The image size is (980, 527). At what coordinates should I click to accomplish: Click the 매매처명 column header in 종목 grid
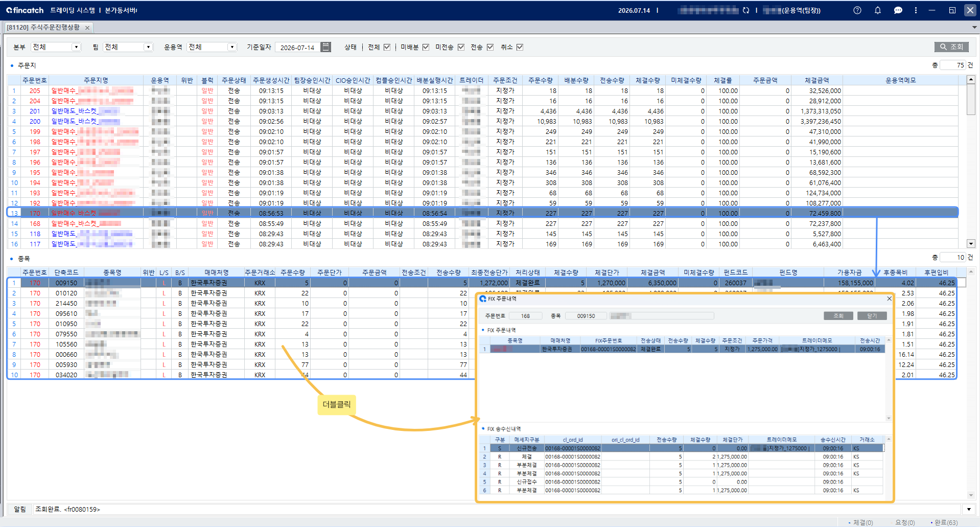(x=217, y=272)
